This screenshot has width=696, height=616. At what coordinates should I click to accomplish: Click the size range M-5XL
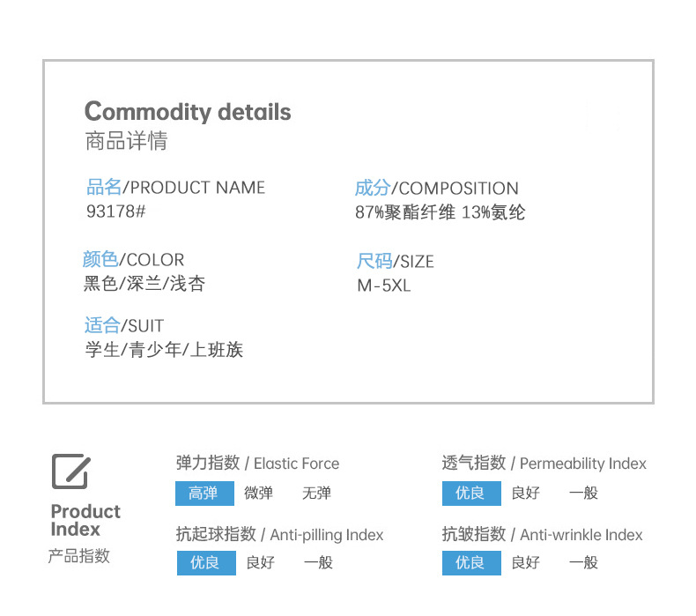[x=383, y=286]
